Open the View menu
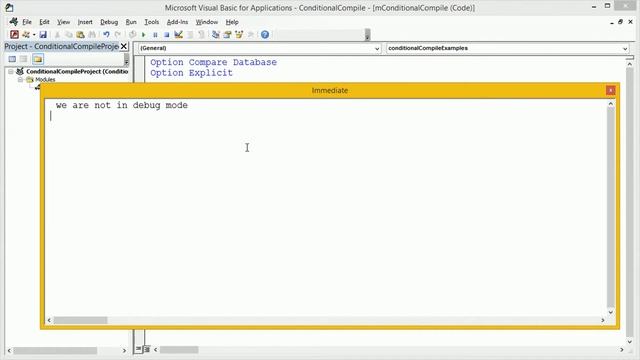Viewport: 640px width, 360px height. coord(63,22)
